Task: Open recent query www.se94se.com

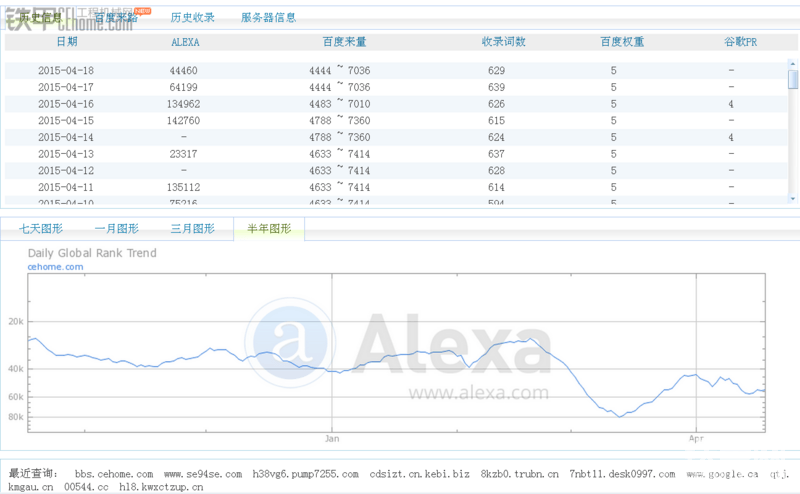Action: coord(203,474)
